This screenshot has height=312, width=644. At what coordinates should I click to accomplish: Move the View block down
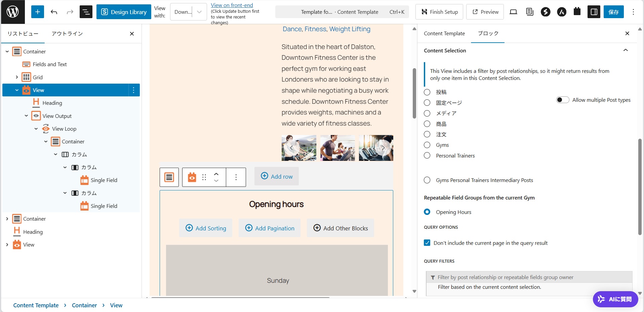click(216, 181)
